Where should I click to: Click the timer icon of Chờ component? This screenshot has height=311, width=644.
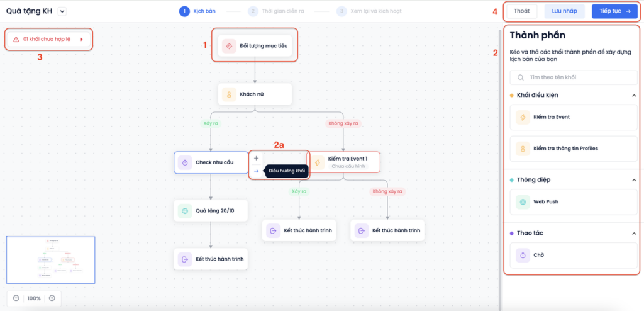click(x=523, y=256)
